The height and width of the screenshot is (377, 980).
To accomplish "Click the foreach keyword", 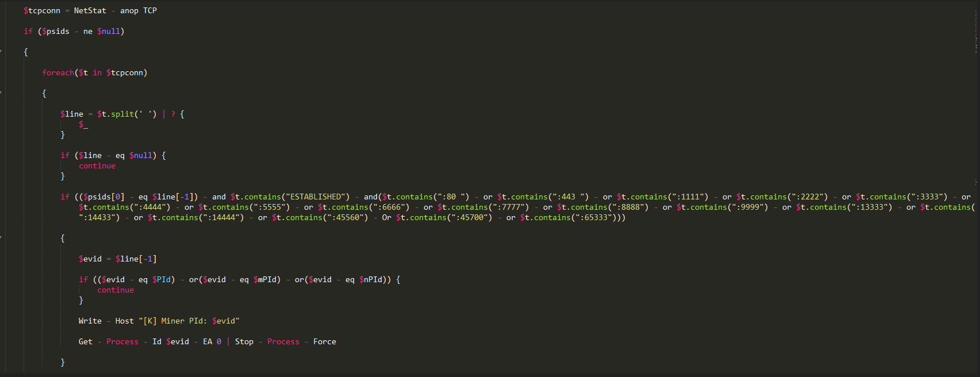I will pos(58,72).
